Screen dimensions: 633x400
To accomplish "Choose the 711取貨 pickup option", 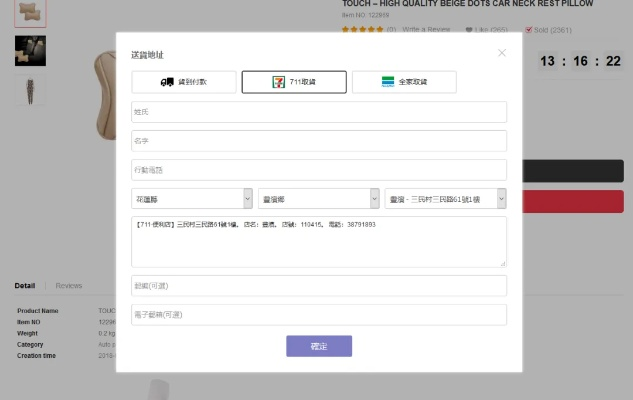I will 294,82.
